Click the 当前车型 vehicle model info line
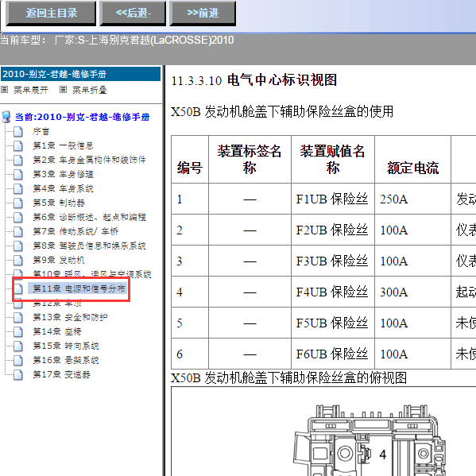Image resolution: width=476 pixels, height=476 pixels. point(117,40)
